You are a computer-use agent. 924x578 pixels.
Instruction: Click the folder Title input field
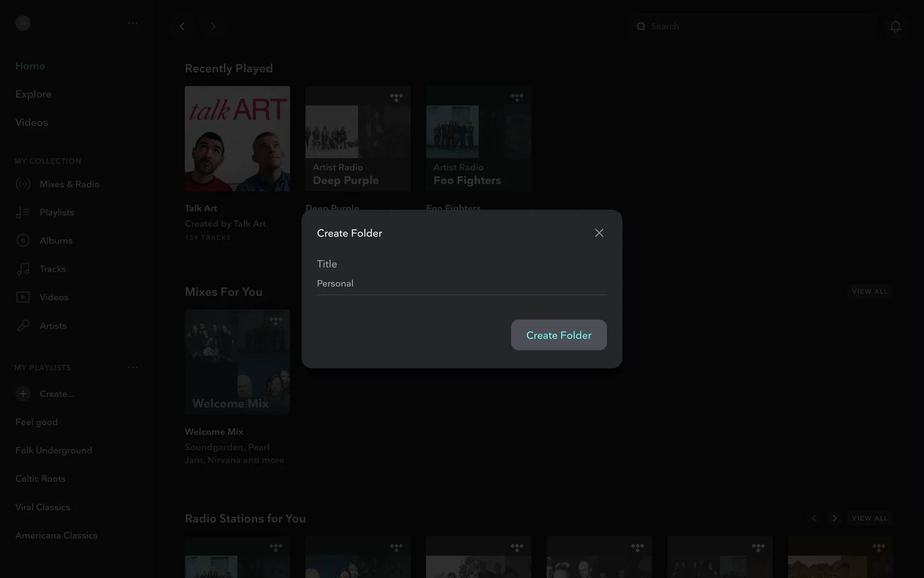461,284
